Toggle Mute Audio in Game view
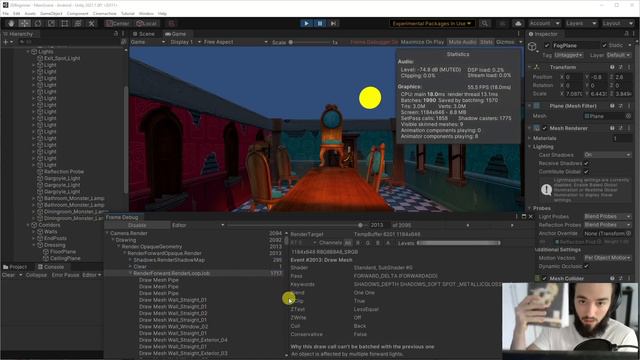640x360 pixels. pyautogui.click(x=462, y=42)
